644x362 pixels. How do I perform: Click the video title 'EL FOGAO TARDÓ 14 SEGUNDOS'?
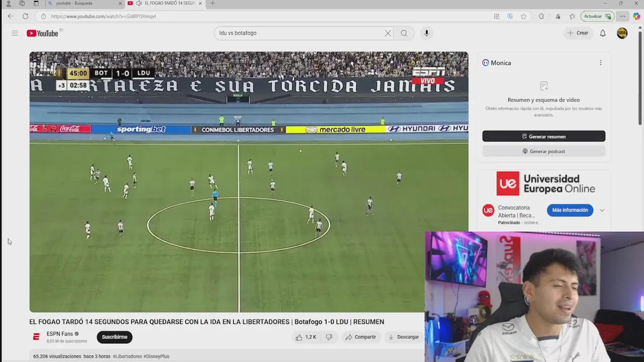click(x=207, y=322)
